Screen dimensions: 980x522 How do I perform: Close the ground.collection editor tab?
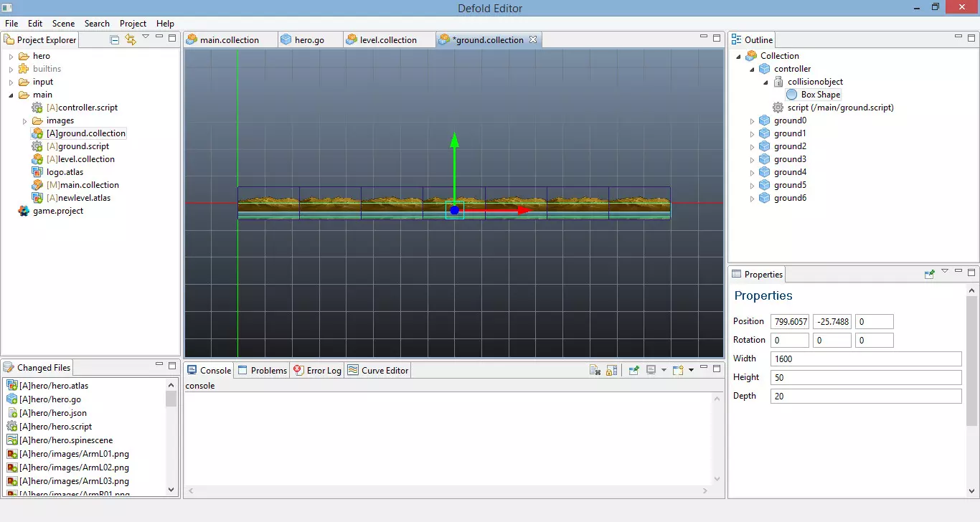point(532,40)
